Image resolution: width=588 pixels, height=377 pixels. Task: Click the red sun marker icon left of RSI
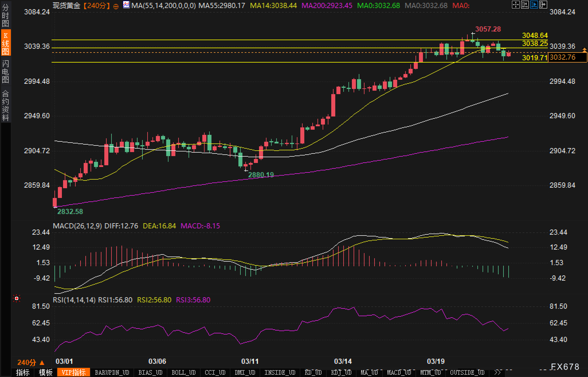pyautogui.click(x=17, y=299)
